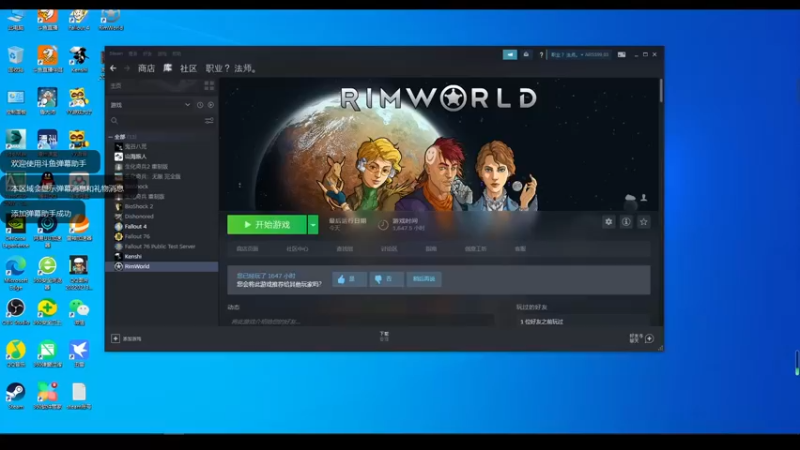Screen dimensions: 800x450
Task: Click the Steam announcements megaphone icon
Action: [x=510, y=55]
